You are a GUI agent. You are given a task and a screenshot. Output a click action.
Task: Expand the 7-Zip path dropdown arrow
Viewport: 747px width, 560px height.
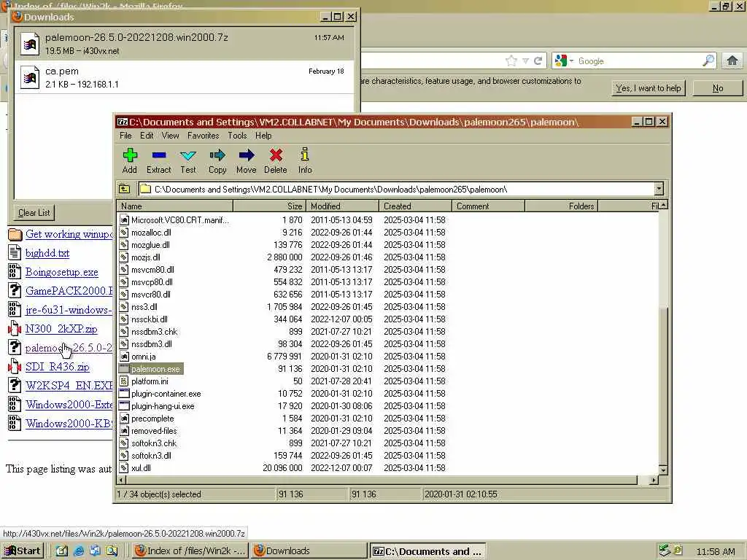[x=659, y=189]
